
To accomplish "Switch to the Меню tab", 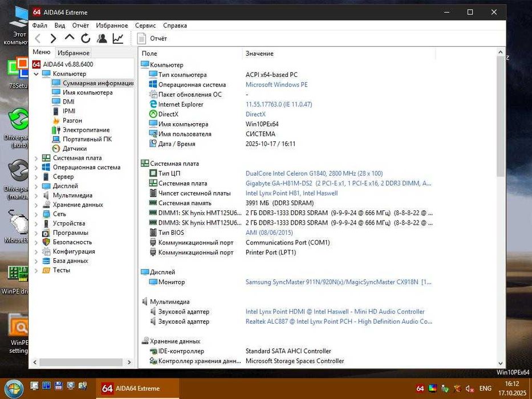I will pyautogui.click(x=42, y=52).
